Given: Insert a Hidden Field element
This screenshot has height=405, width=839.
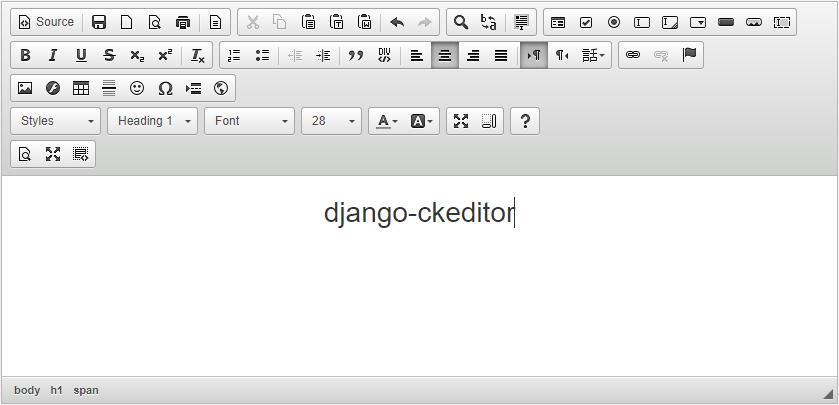Looking at the screenshot, I should (782, 22).
